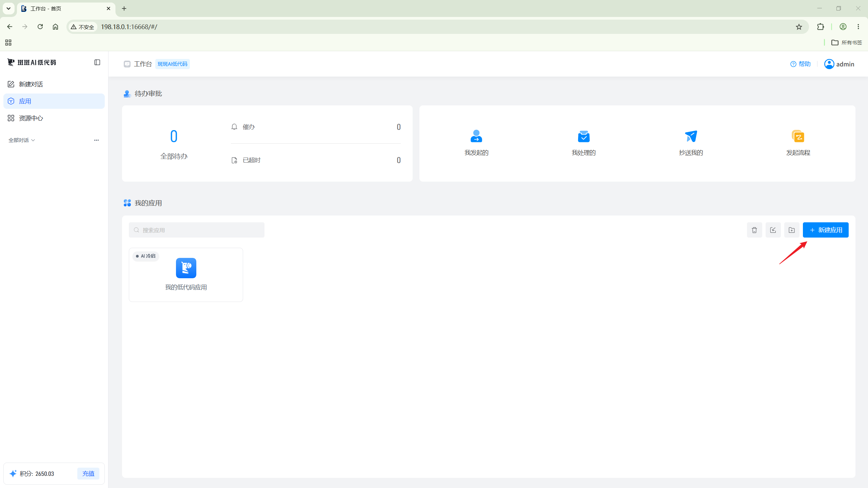The width and height of the screenshot is (868, 488).
Task: Click the new folder icon
Action: pos(792,230)
